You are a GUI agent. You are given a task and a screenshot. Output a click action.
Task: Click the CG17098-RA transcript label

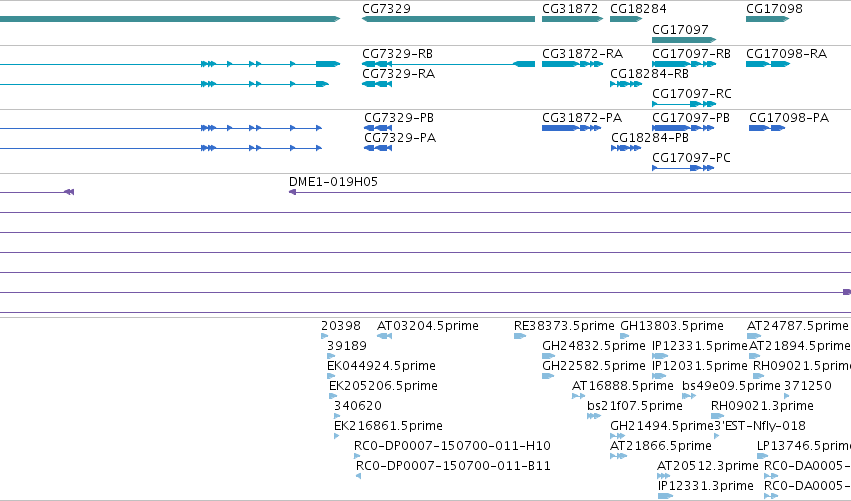[786, 54]
